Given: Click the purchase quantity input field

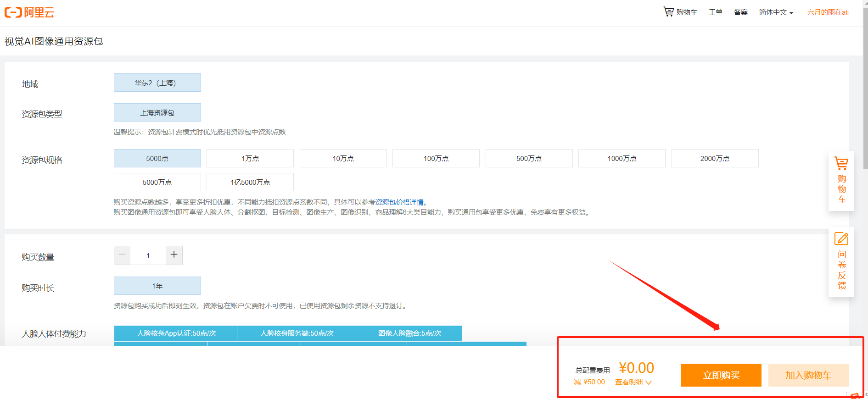Looking at the screenshot, I should coord(148,255).
